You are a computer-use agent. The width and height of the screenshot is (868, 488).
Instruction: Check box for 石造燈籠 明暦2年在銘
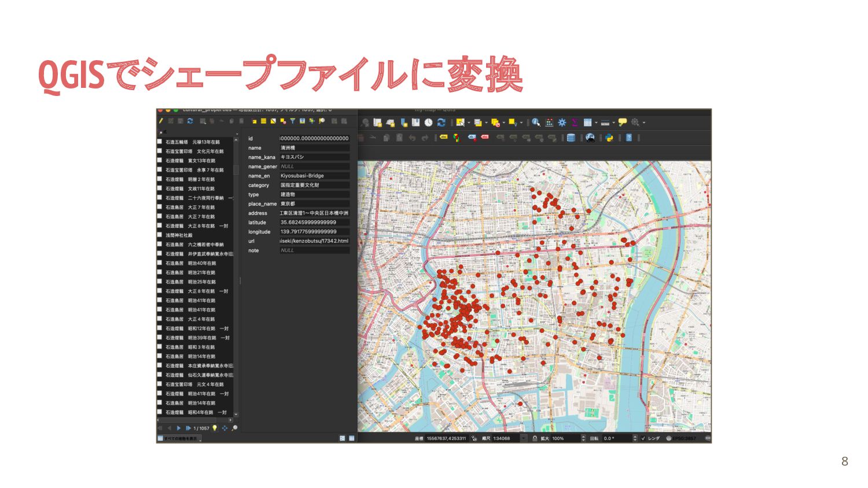coord(160,179)
